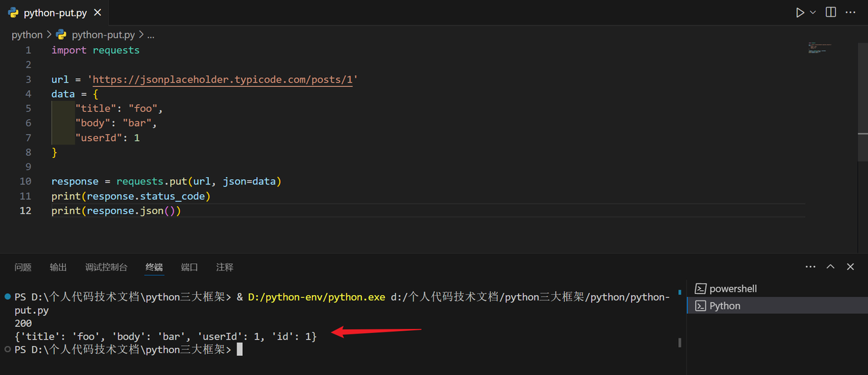Split the editor to the right
Viewport: 868px width, 375px height.
(831, 12)
